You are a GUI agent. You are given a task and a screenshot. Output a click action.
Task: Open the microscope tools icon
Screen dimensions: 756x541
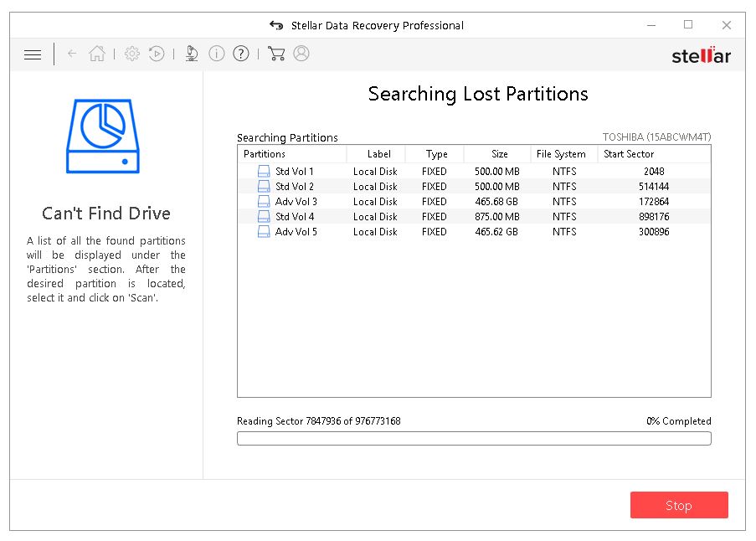pos(192,54)
